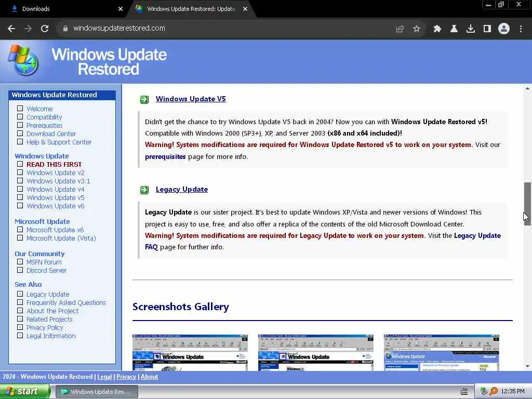The width and height of the screenshot is (532, 399).
Task: Click the magnifier tray icon near clock
Action: click(494, 392)
